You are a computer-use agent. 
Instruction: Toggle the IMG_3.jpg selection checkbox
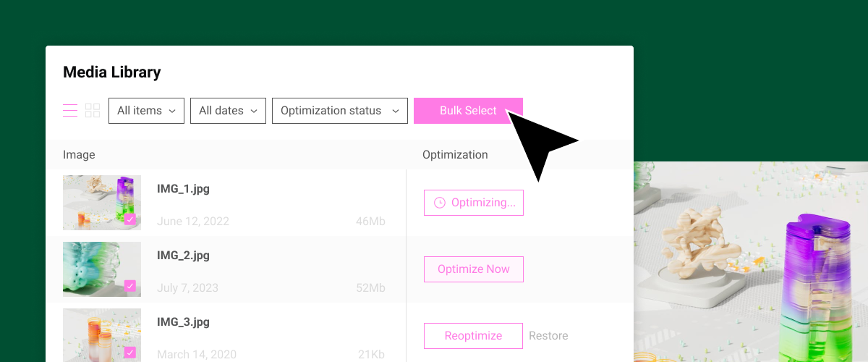coord(130,353)
